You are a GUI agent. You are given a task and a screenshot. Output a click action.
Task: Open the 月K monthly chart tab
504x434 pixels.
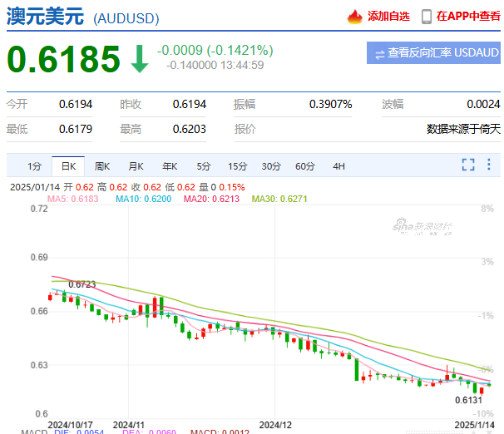coord(136,165)
